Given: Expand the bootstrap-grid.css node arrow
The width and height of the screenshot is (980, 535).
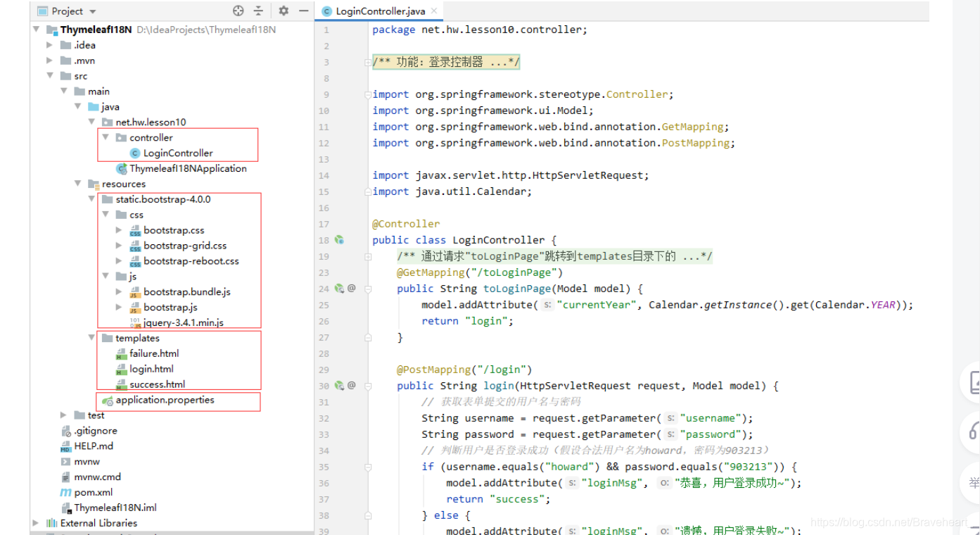Looking at the screenshot, I should [x=119, y=246].
